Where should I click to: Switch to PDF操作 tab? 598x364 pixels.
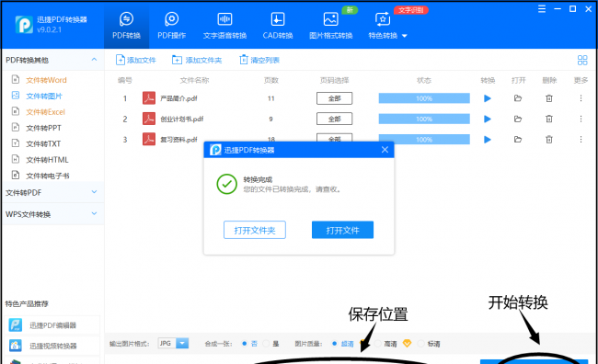[x=172, y=26]
